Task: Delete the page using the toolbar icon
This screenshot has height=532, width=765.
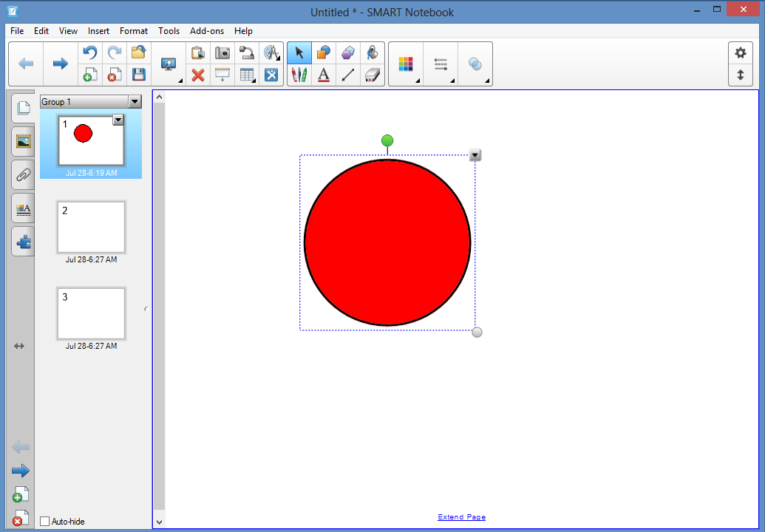Action: 114,75
